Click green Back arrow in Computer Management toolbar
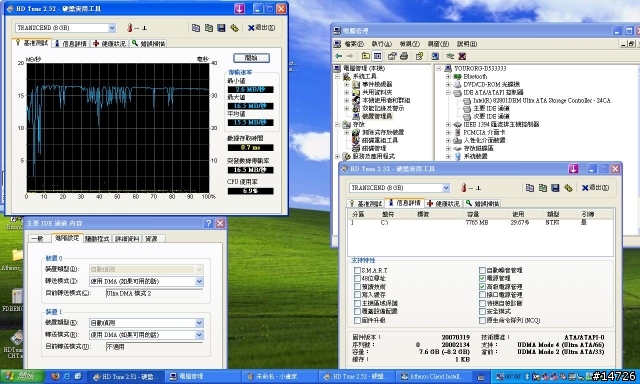This screenshot has width=640, height=384. [339, 56]
